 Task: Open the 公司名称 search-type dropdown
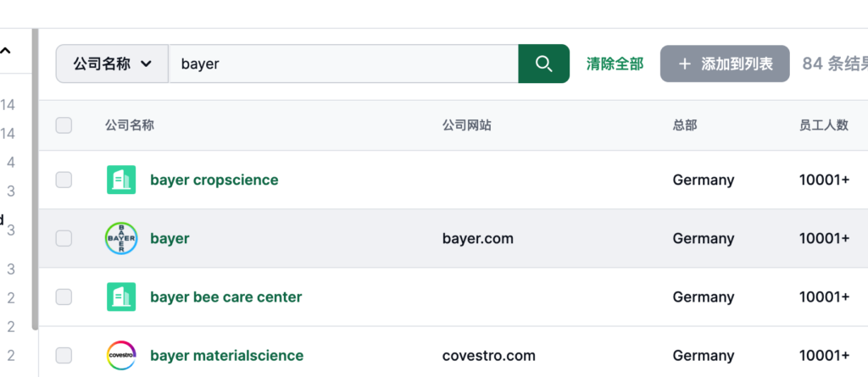(113, 64)
